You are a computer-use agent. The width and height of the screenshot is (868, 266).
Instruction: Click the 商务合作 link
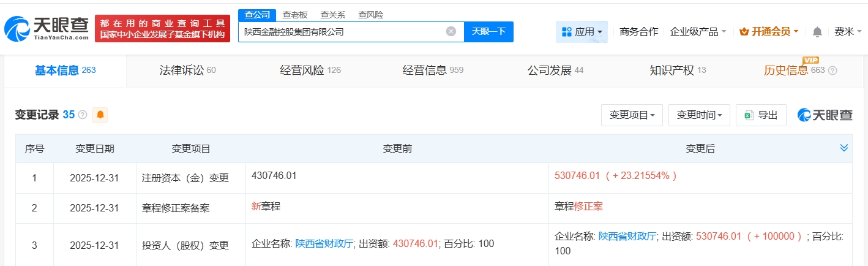(638, 31)
